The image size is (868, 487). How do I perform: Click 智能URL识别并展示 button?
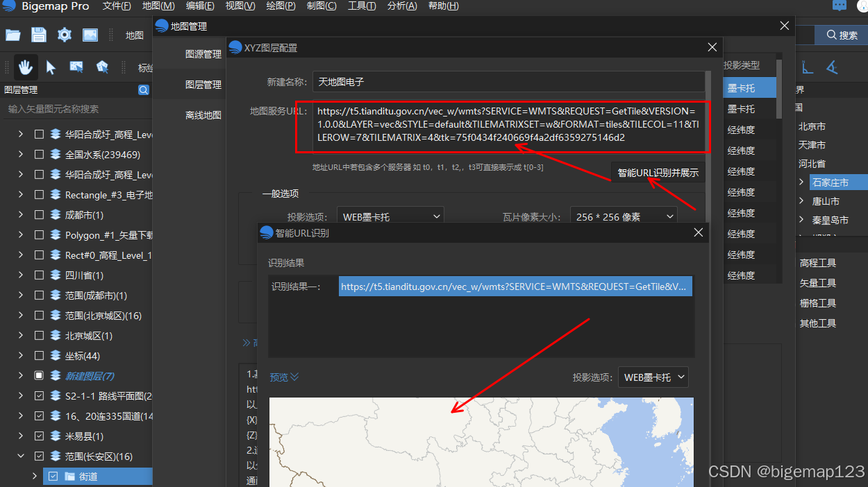658,173
